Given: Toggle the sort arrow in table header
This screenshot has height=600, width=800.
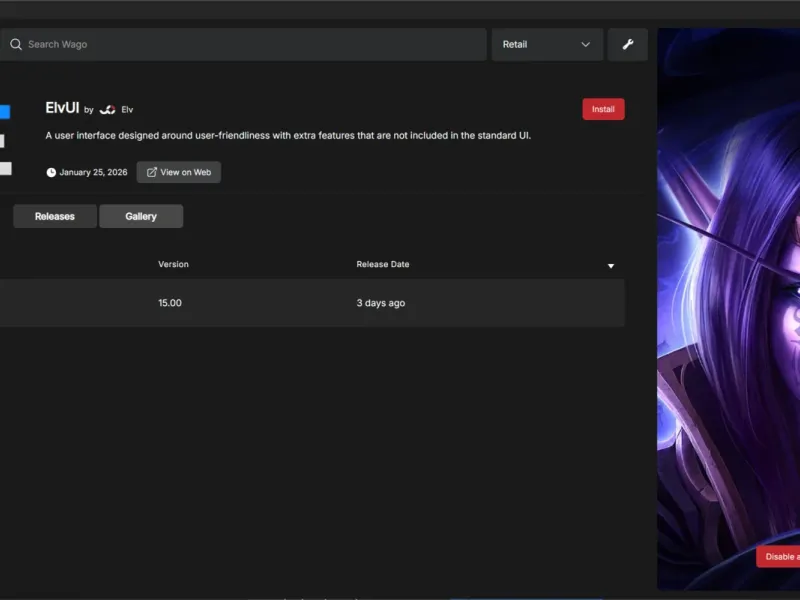Looking at the screenshot, I should [x=611, y=266].
